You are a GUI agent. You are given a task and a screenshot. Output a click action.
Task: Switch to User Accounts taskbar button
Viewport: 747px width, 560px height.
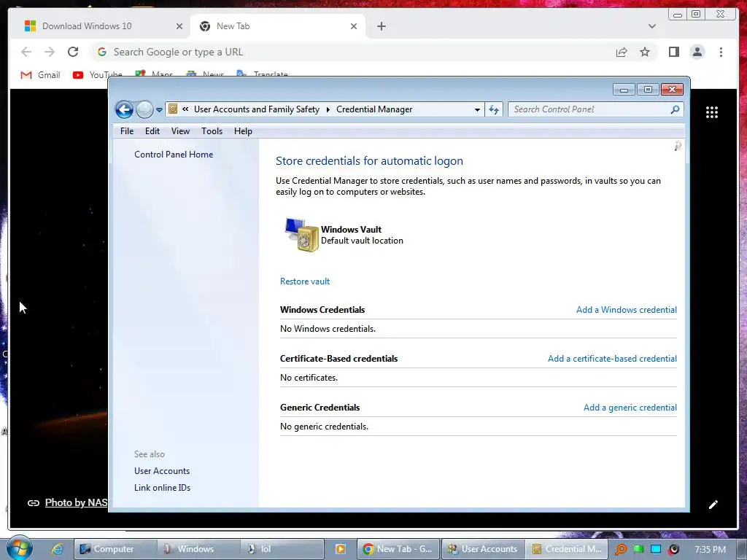coord(483,549)
